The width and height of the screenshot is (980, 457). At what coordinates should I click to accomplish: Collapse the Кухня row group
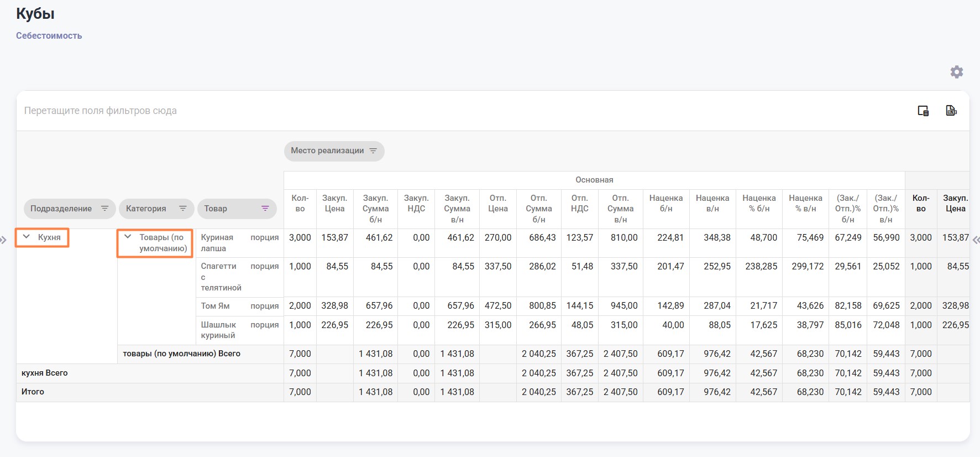point(26,237)
